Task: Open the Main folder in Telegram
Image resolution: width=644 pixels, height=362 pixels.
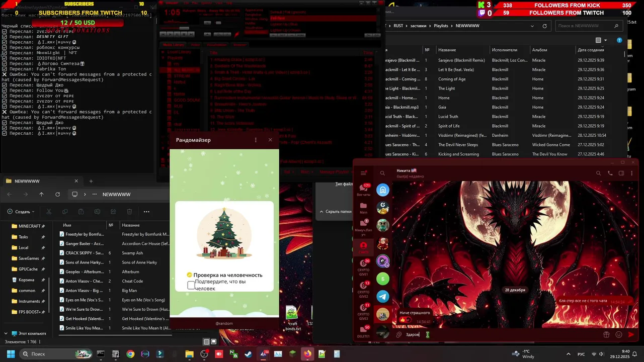Action: pyautogui.click(x=363, y=208)
